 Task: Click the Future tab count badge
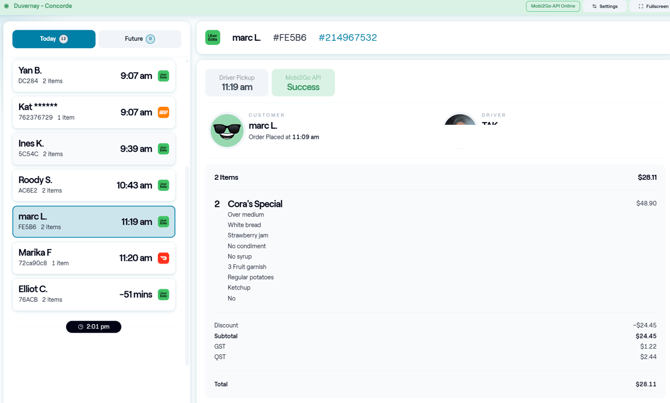(150, 39)
